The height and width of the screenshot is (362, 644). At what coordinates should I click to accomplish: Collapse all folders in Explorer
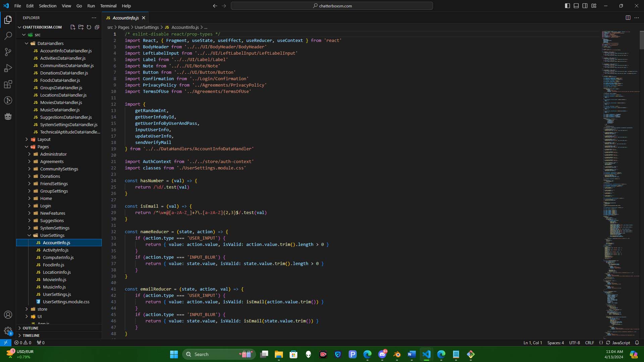point(97,27)
